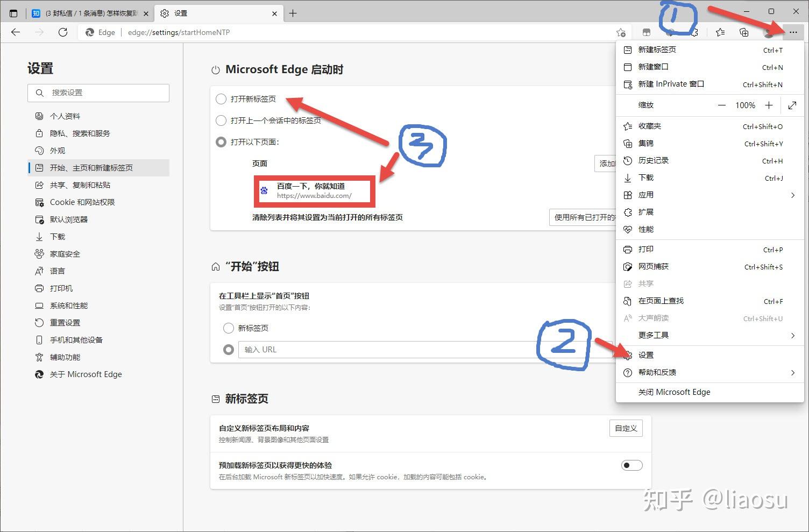Open 手机和其他设备 settings
Image resolution: width=809 pixels, height=532 pixels.
(98, 340)
